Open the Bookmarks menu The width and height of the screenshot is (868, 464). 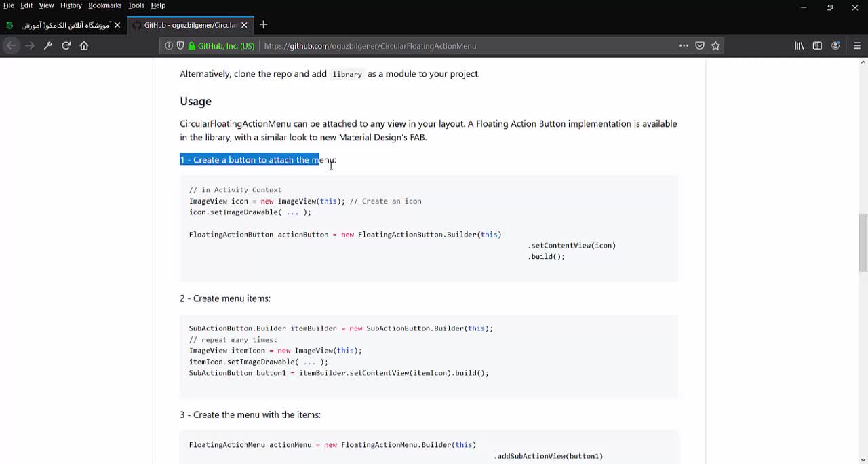click(104, 5)
